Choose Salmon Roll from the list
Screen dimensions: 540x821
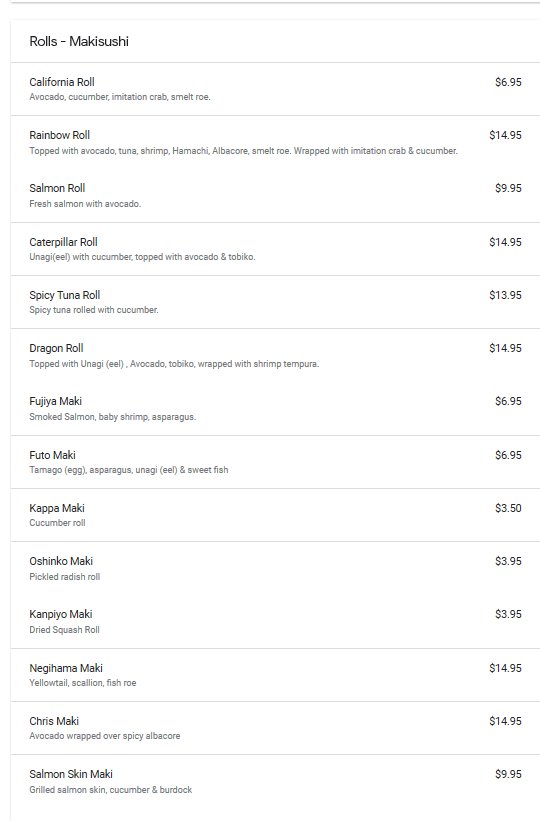pyautogui.click(x=275, y=195)
